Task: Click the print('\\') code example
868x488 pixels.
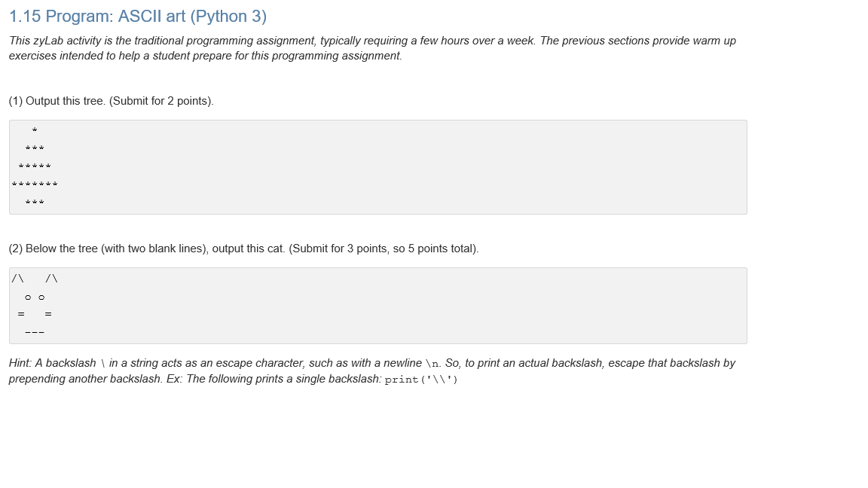Action: click(421, 380)
